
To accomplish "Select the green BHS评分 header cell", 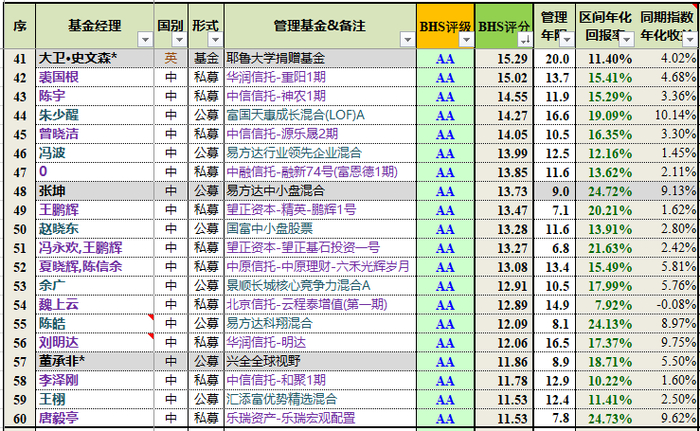I will tap(504, 26).
